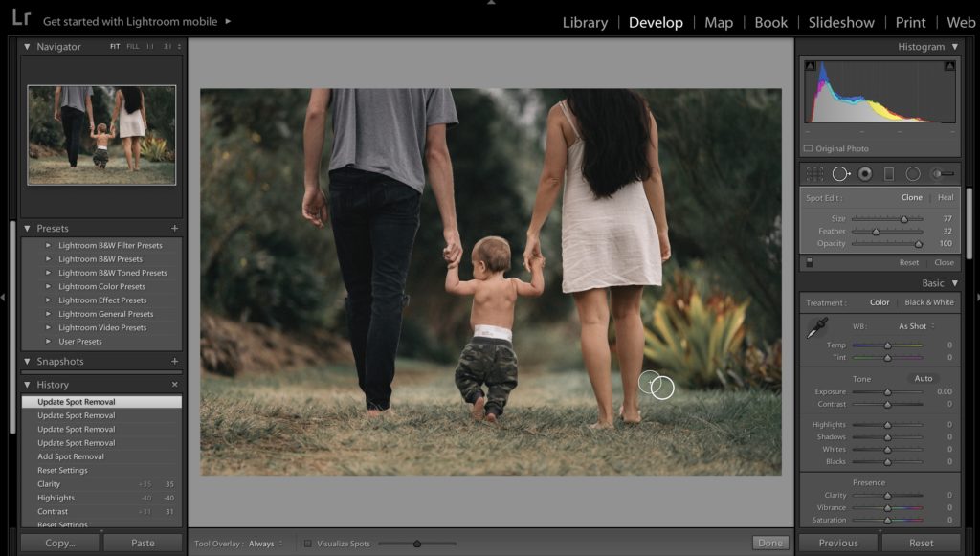This screenshot has height=556, width=980.
Task: Add a new snapshot with plus icon
Action: 174,361
